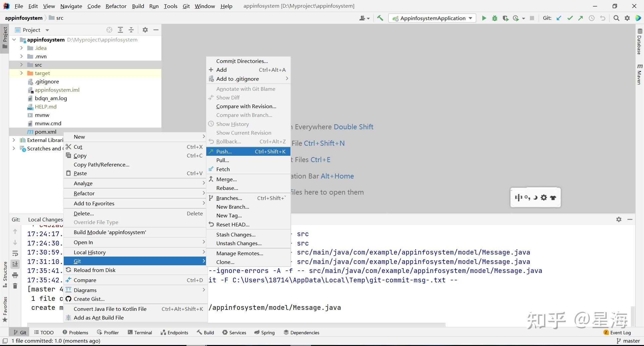Screen dimensions: 644x346
Task: Start debugging with the bug icon
Action: click(494, 18)
